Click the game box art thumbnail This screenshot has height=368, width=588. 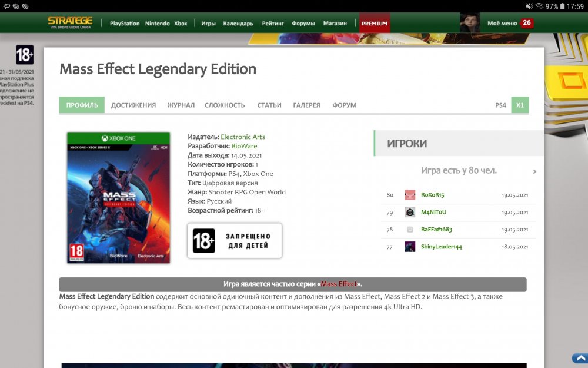pyautogui.click(x=118, y=197)
